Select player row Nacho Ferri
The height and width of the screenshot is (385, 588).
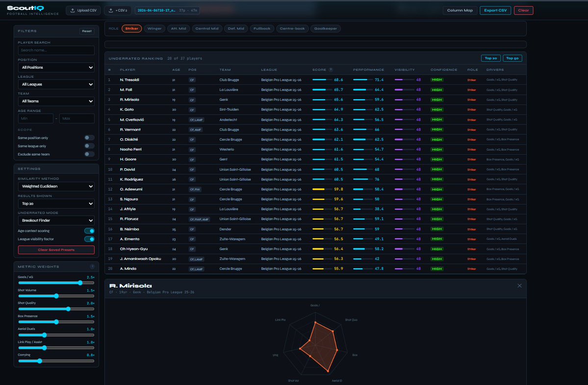click(x=315, y=149)
